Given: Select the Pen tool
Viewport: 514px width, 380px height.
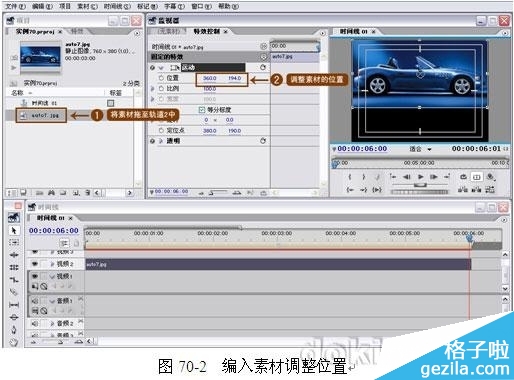Looking at the screenshot, I should click(x=14, y=330).
